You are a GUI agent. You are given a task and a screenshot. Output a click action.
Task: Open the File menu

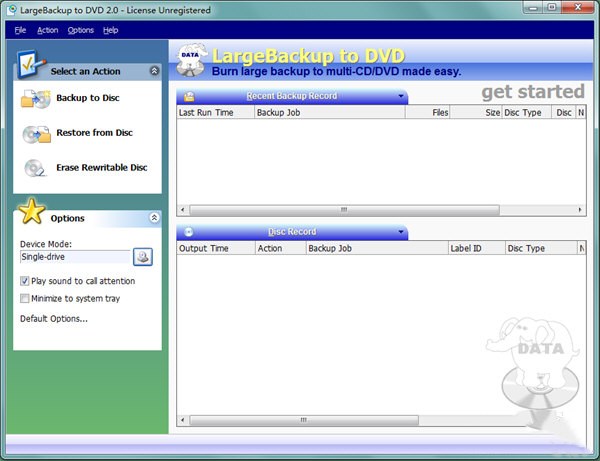(x=20, y=30)
